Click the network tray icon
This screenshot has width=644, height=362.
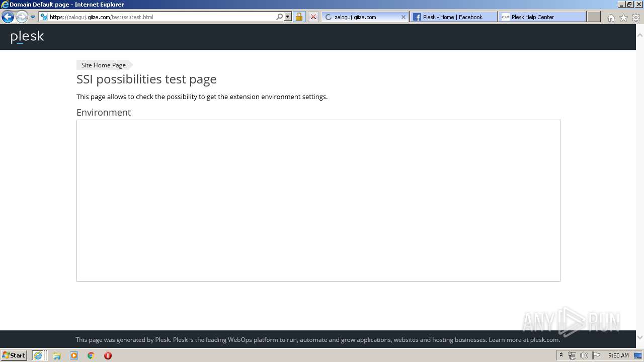pyautogui.click(x=572, y=355)
